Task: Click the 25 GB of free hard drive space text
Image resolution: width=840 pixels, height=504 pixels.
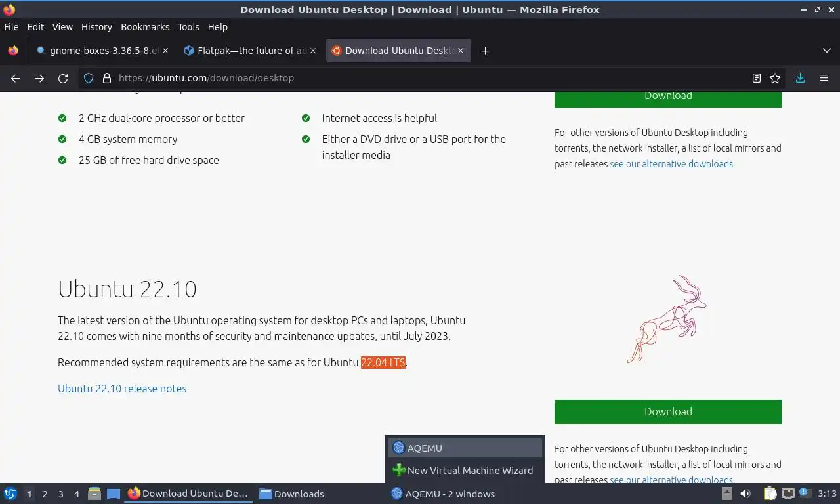Action: click(149, 160)
